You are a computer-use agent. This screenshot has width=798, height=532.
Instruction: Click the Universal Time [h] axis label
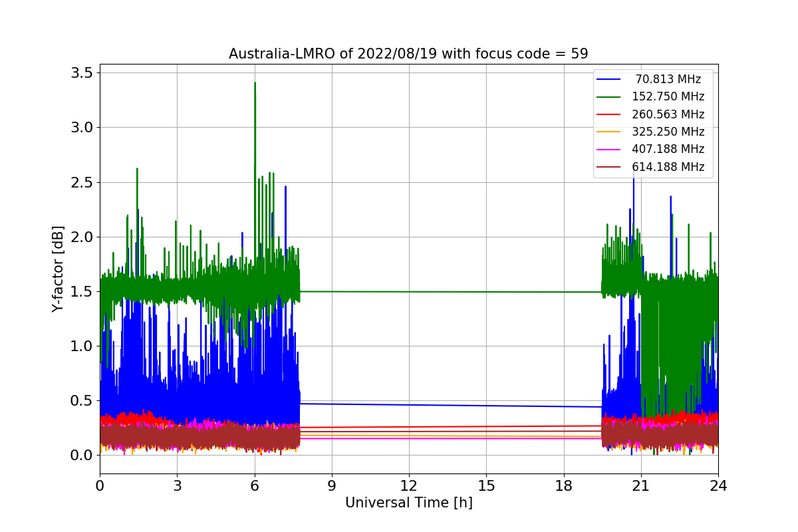408,503
